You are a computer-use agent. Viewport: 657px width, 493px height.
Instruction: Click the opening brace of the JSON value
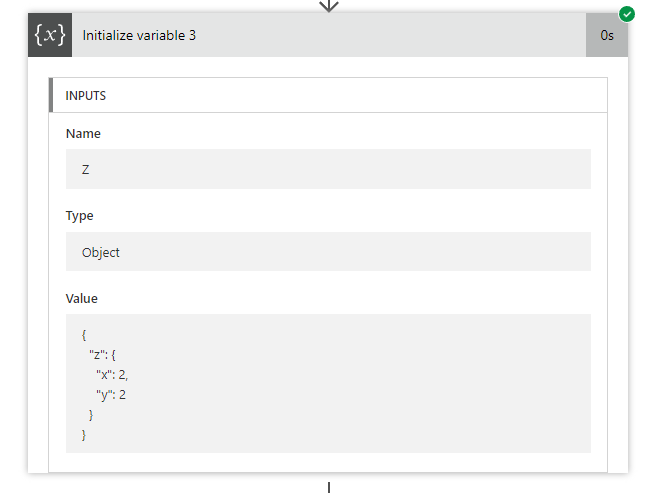tap(84, 335)
